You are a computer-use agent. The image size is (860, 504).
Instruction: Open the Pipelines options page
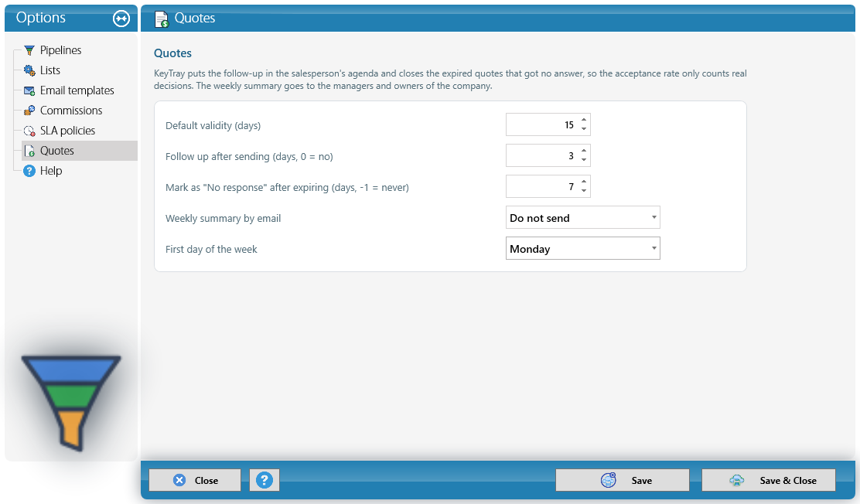coord(60,50)
